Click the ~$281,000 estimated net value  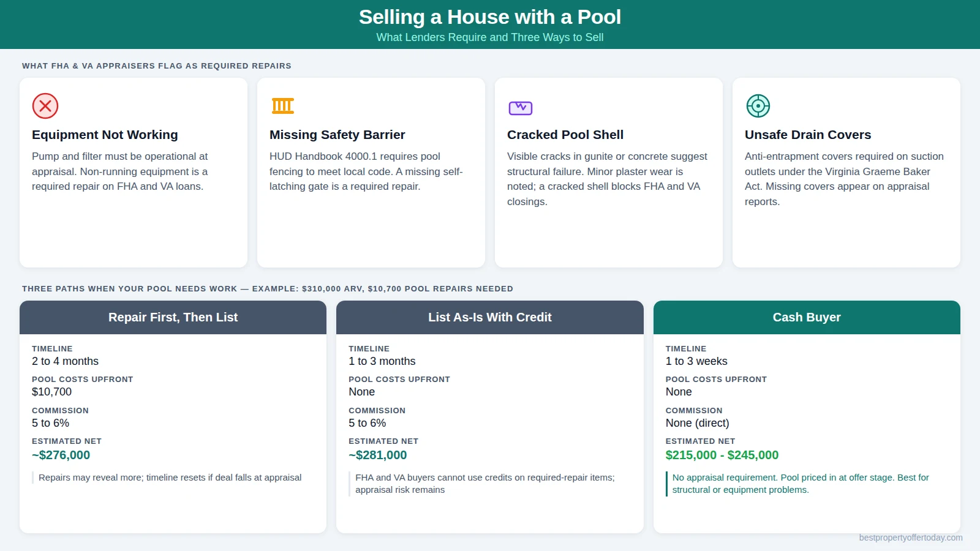point(378,455)
